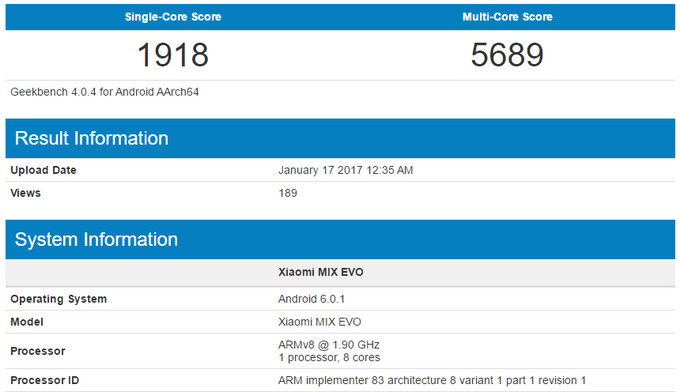Viewport: 680px width, 392px height.
Task: Click the Processor row label
Action: coord(38,351)
